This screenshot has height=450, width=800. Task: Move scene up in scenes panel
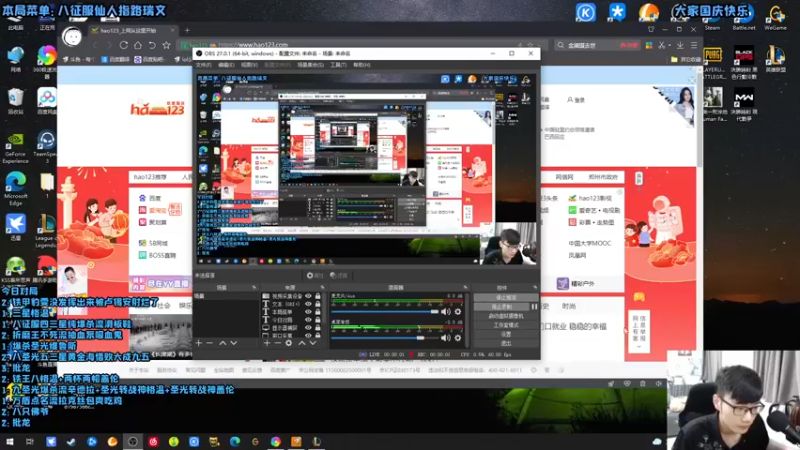(x=222, y=343)
